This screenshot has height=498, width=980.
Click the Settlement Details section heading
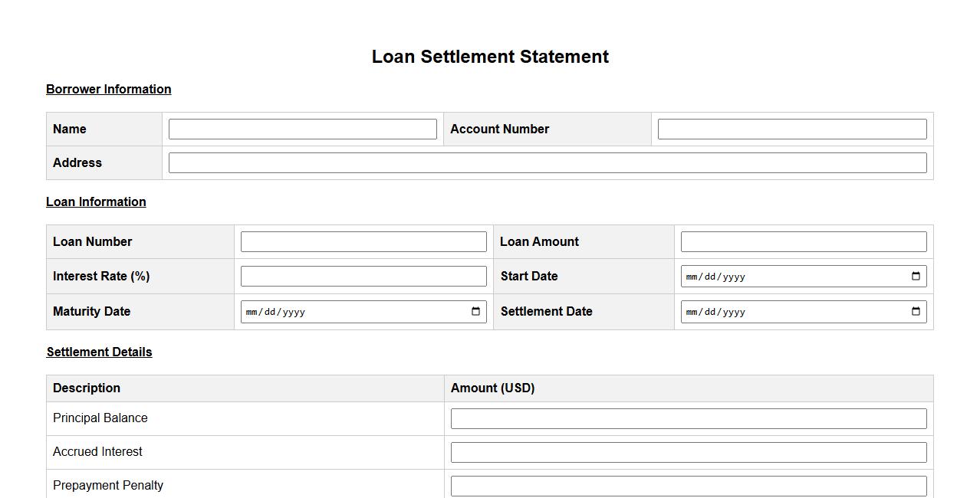[99, 352]
